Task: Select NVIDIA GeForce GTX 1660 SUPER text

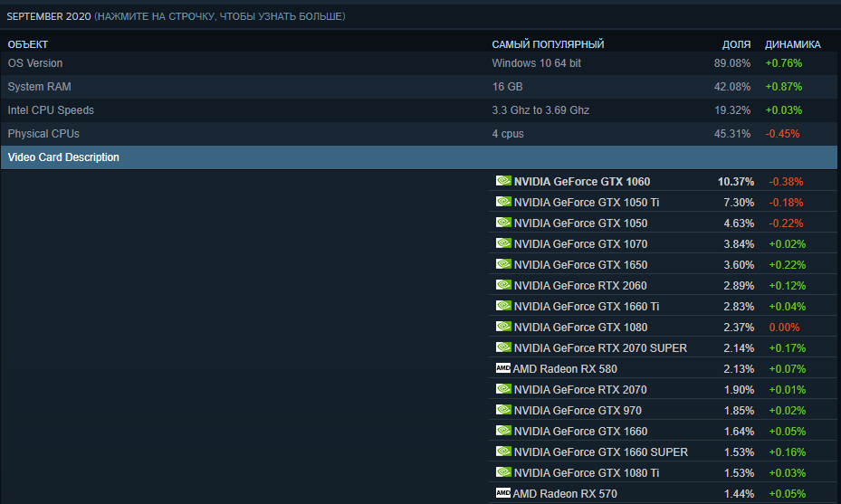Action: click(x=601, y=452)
